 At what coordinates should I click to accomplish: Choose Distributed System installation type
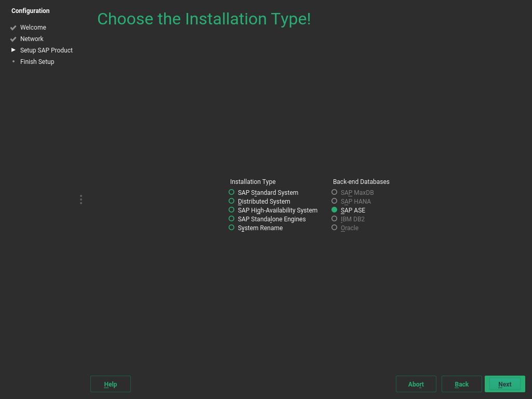coord(232,201)
